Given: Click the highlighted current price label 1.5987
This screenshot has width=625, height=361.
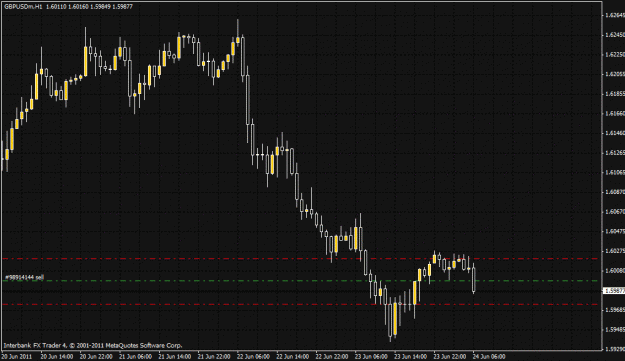Looking at the screenshot, I should click(614, 291).
